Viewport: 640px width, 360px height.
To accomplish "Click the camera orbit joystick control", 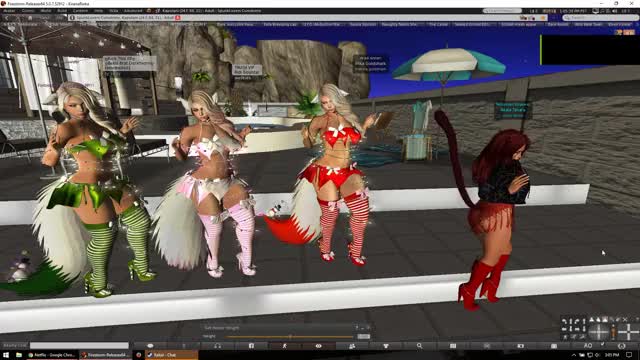I will (598, 332).
